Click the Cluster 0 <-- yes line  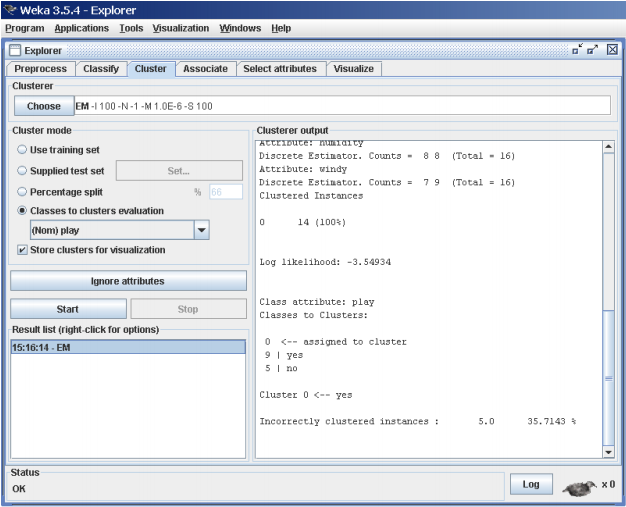[306, 395]
